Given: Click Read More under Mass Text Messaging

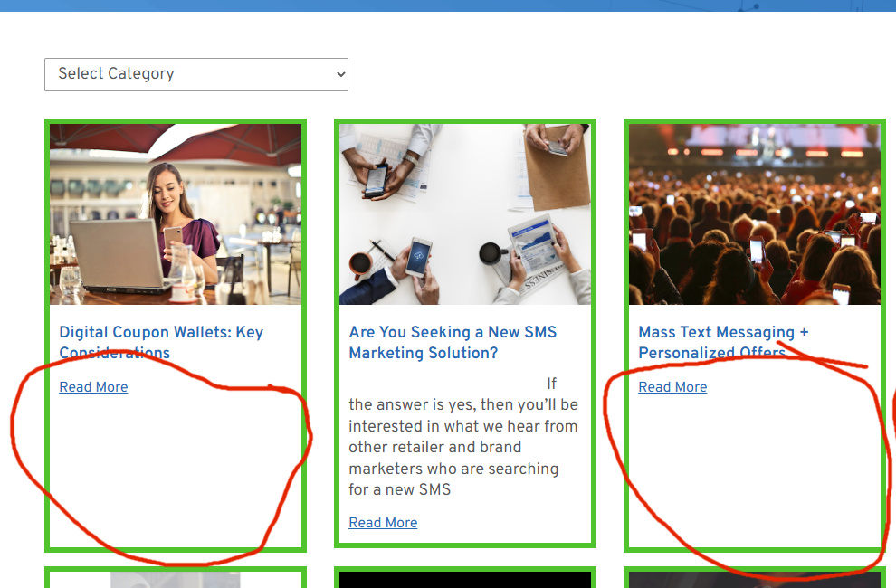Looking at the screenshot, I should [x=672, y=387].
